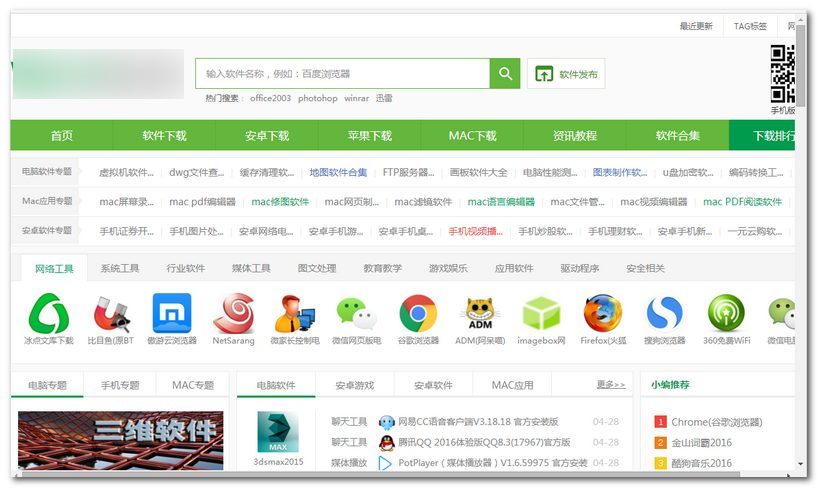Open the 微家长控制电脑 icon
The image size is (818, 488).
[x=295, y=314]
